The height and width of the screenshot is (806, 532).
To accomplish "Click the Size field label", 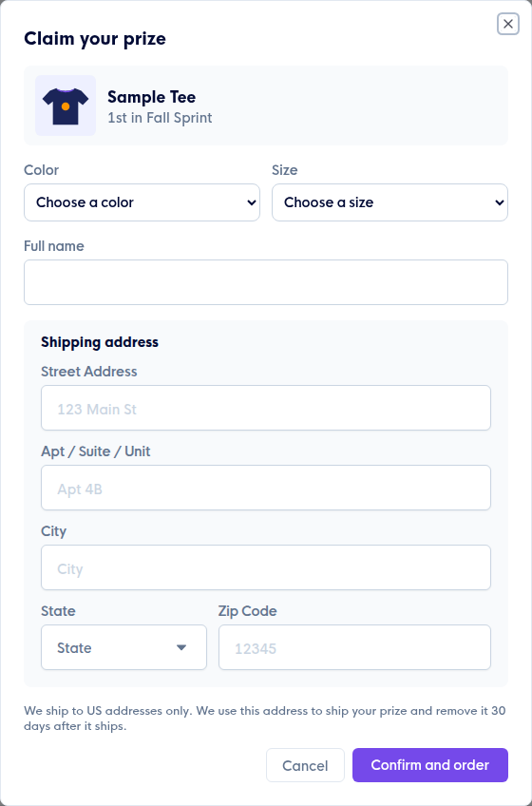I will pyautogui.click(x=285, y=170).
